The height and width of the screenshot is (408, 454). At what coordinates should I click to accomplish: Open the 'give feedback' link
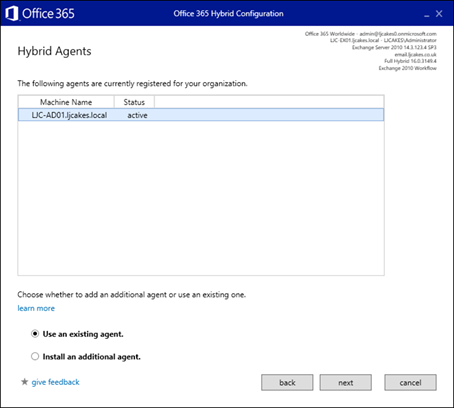[55, 382]
